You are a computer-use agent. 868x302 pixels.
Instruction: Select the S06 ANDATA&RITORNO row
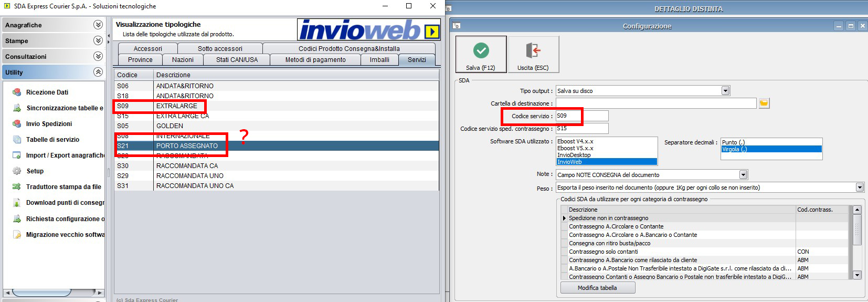tap(277, 86)
